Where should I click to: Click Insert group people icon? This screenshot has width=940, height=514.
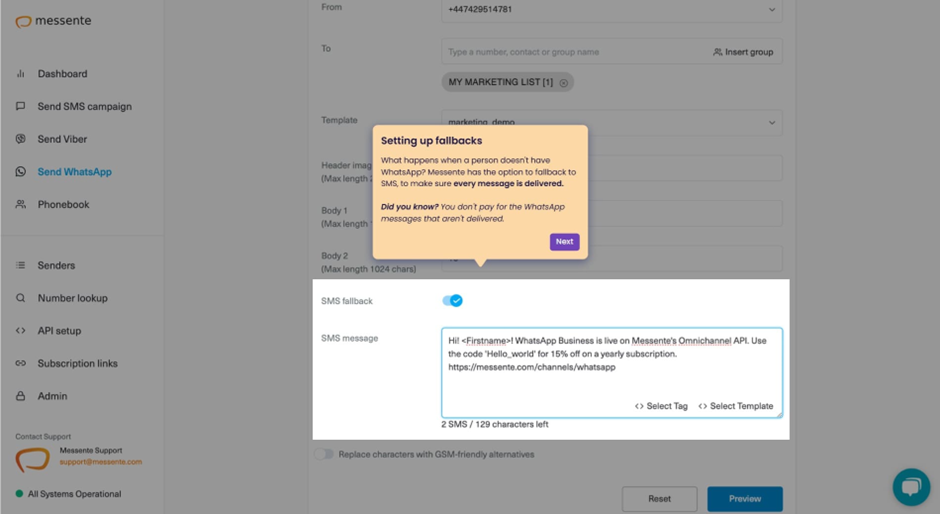[x=718, y=52]
